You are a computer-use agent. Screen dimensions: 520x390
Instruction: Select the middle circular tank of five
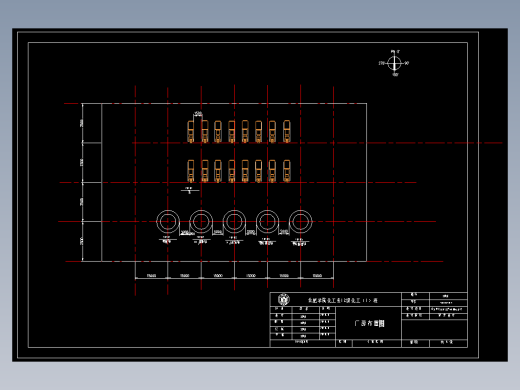click(234, 221)
